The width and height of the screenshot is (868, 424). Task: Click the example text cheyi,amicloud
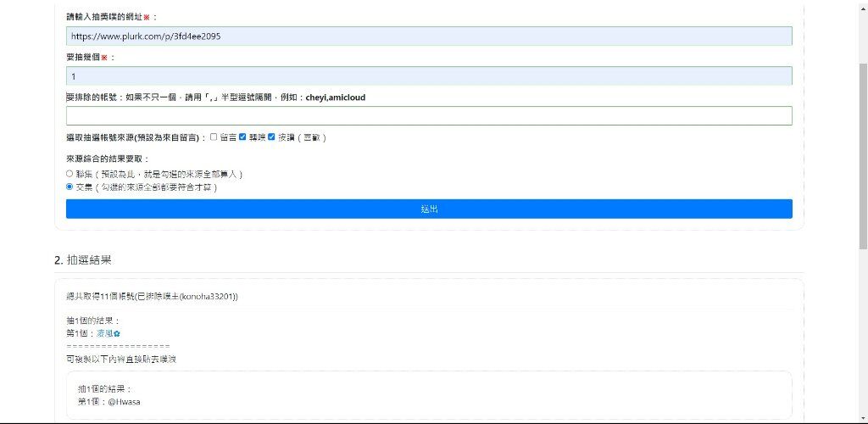click(x=336, y=98)
